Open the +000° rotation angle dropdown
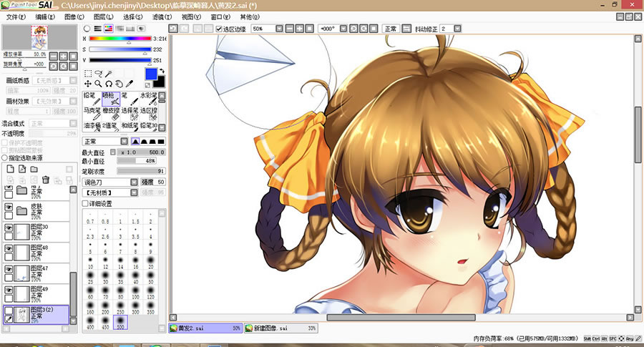The height and width of the screenshot is (347, 644). [343, 29]
